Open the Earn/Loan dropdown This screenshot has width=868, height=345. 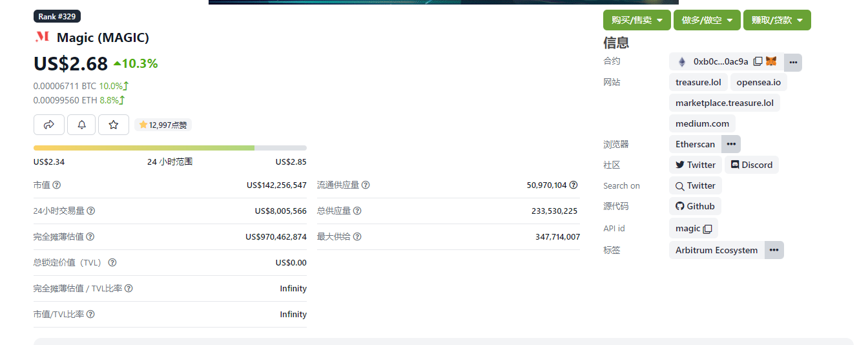pyautogui.click(x=777, y=20)
